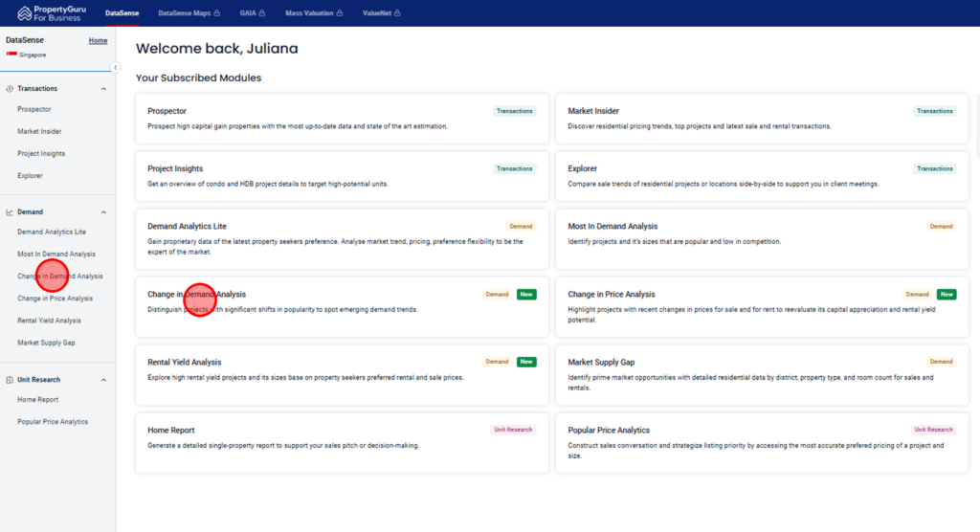Open the Change in Price Analysis card title
This screenshot has height=532, width=980.
coord(612,295)
